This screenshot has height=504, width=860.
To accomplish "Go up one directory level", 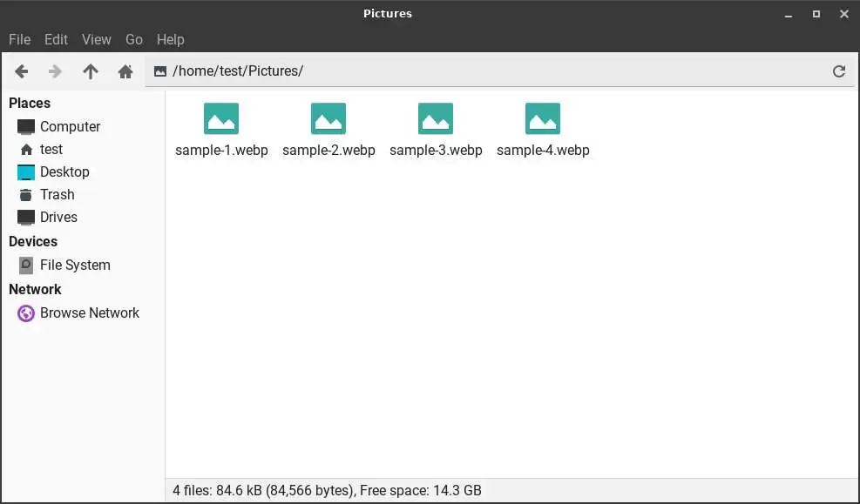I will coord(90,71).
